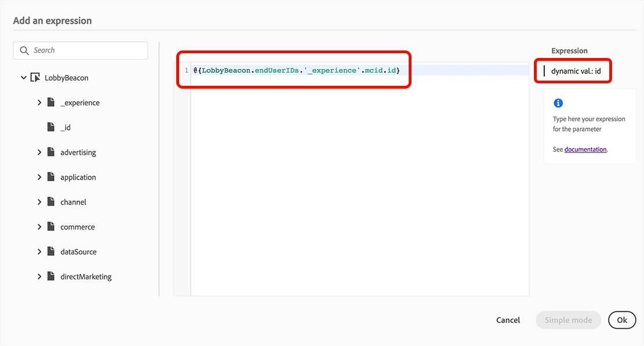The image size is (644, 346).
Task: Select the directMarketing field label
Action: coord(86,276)
